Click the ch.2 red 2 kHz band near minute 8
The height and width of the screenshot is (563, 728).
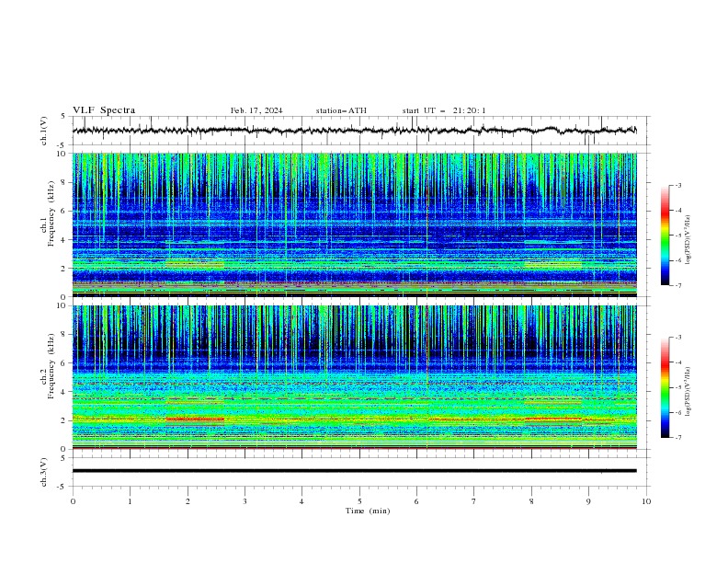[x=552, y=419]
